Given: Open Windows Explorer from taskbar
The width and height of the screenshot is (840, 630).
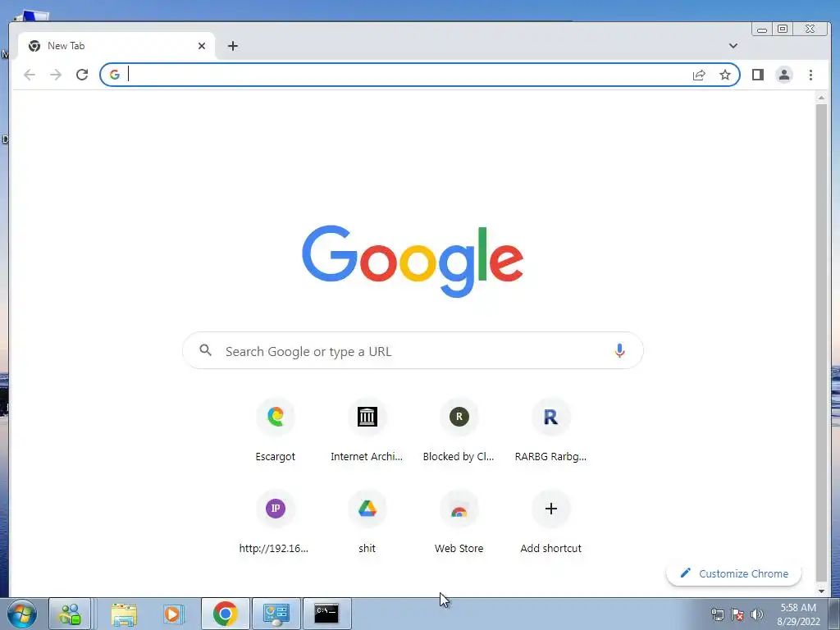Looking at the screenshot, I should click(x=124, y=614).
